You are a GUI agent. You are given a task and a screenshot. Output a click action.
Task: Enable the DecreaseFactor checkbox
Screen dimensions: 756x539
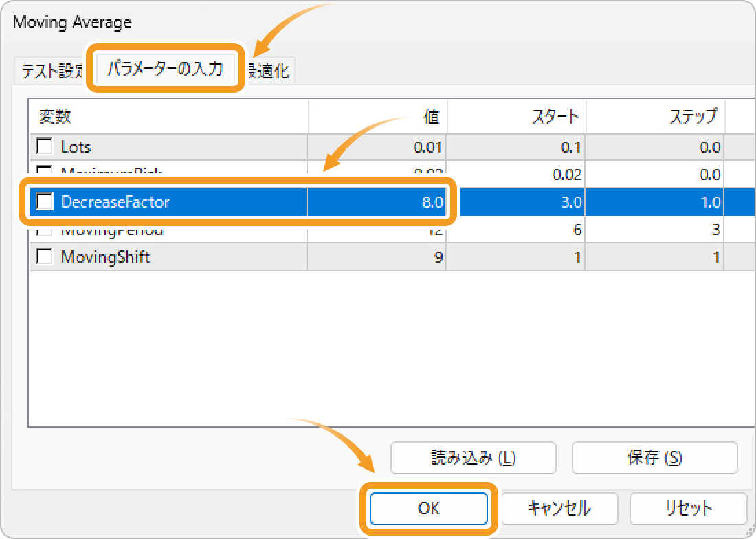tap(45, 201)
